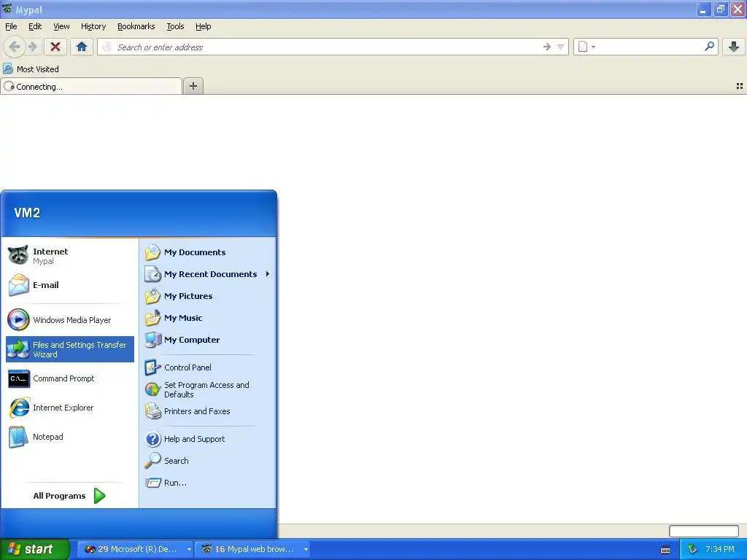Open Notepad from Start menu
The height and width of the screenshot is (560, 747).
[x=70, y=437]
